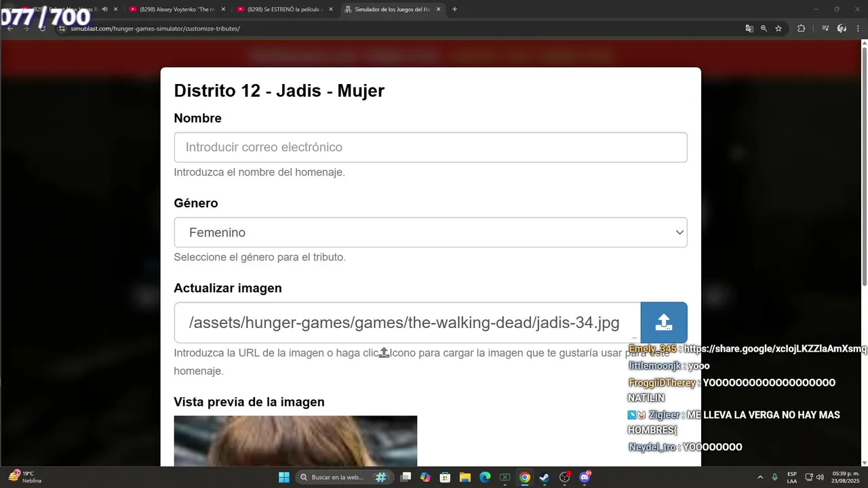Click the Nombre text input field

[x=431, y=147]
